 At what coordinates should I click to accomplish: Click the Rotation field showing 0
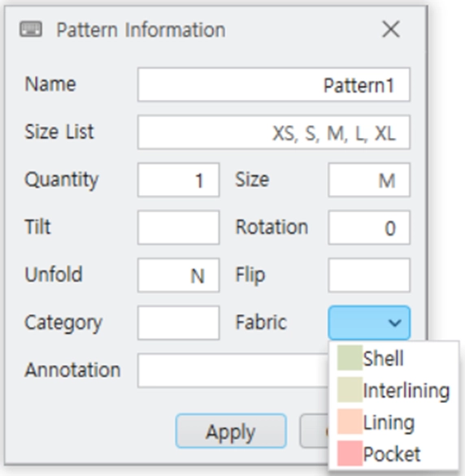[369, 227]
